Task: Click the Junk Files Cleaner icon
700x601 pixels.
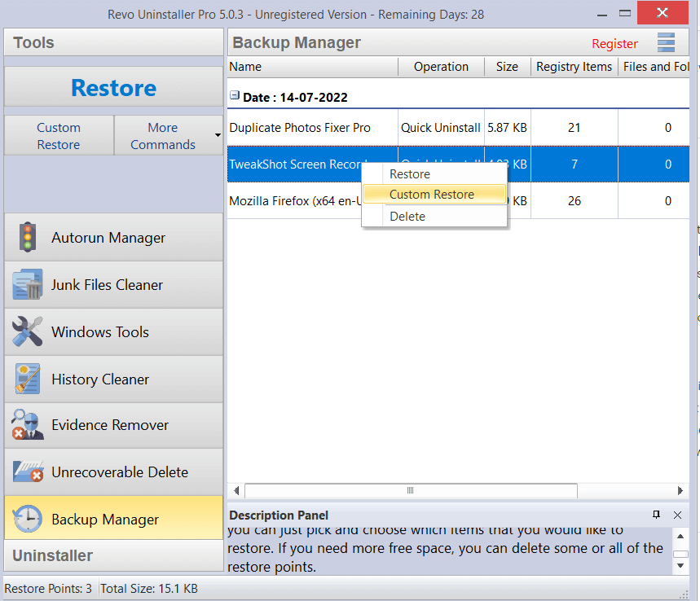Action: click(27, 285)
